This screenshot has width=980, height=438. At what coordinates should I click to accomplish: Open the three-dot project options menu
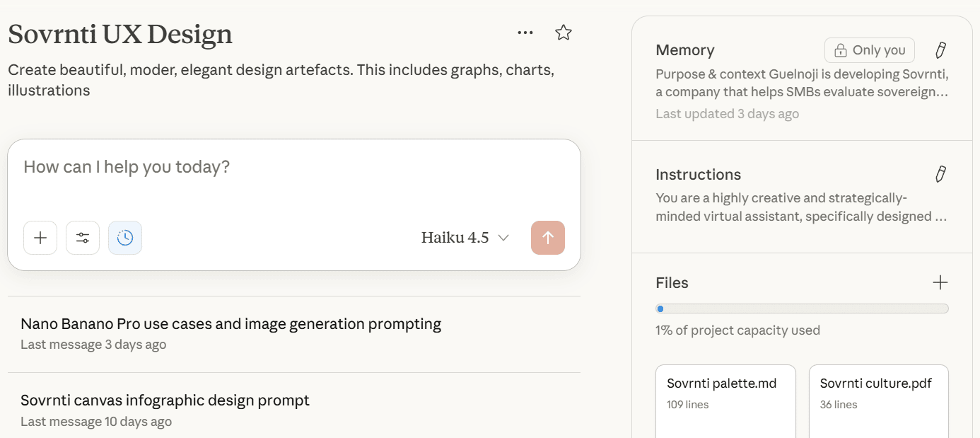[525, 33]
